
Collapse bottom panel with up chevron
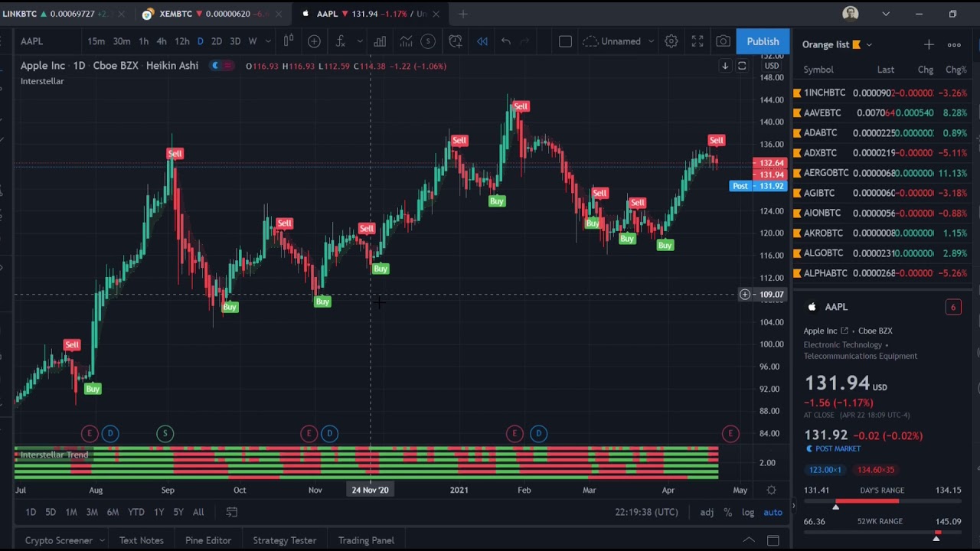pos(749,540)
